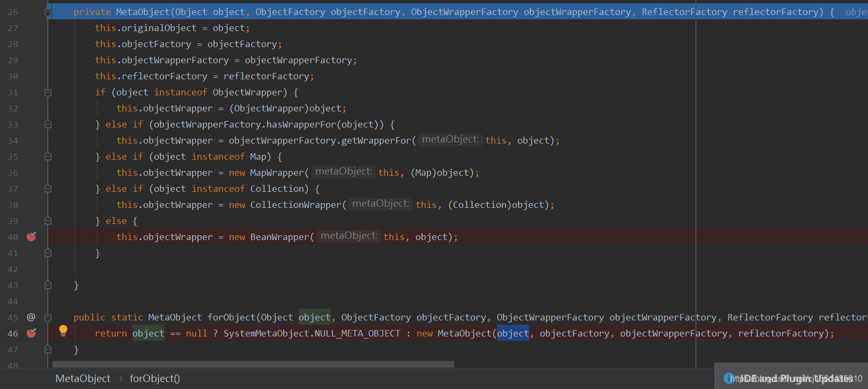Image resolution: width=868 pixels, height=389 pixels.
Task: Click 'SystemMetaObject.NULL_META_OBJECT' on line 46
Action: (312, 333)
